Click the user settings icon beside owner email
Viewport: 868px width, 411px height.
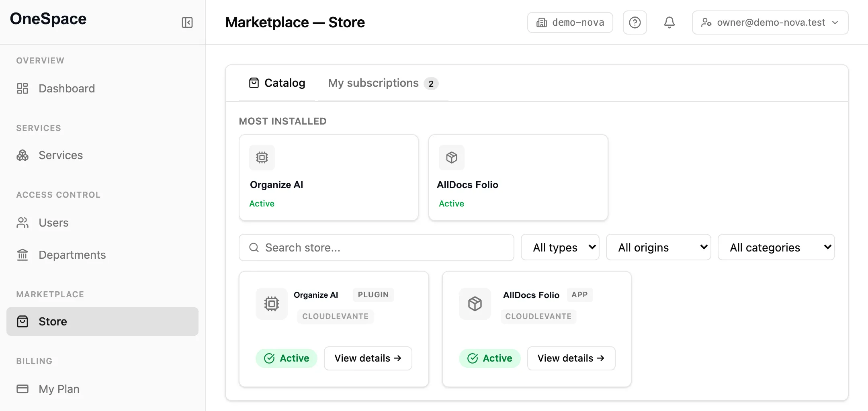click(x=706, y=22)
